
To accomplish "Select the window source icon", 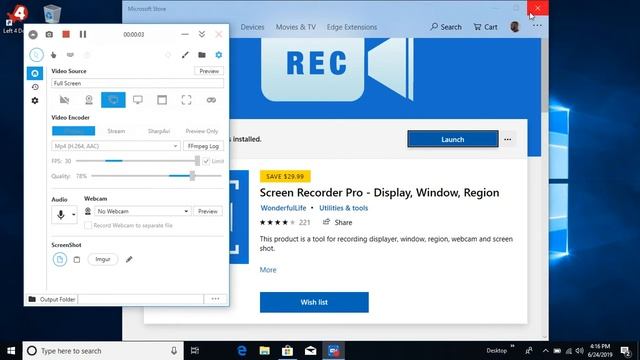I will click(x=162, y=100).
